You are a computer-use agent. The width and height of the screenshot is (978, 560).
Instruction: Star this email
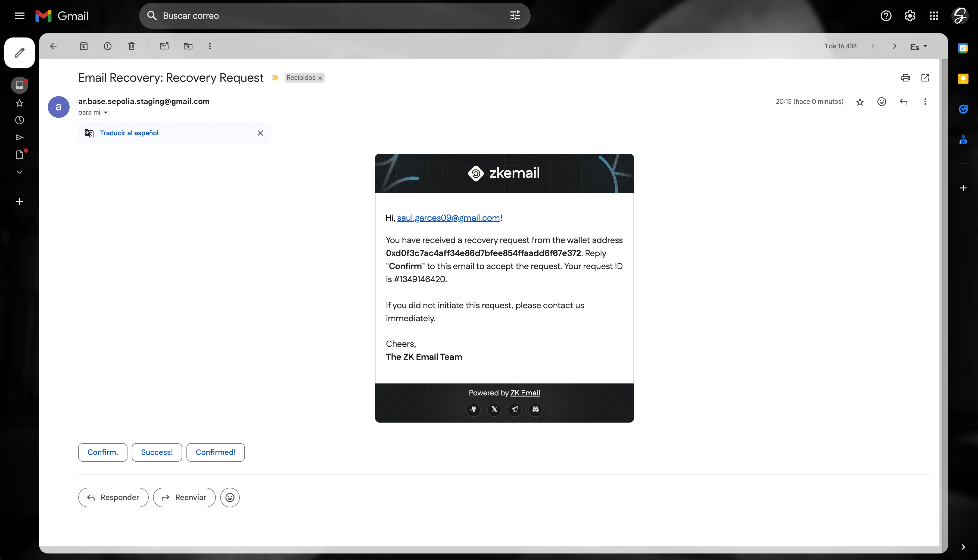[860, 102]
